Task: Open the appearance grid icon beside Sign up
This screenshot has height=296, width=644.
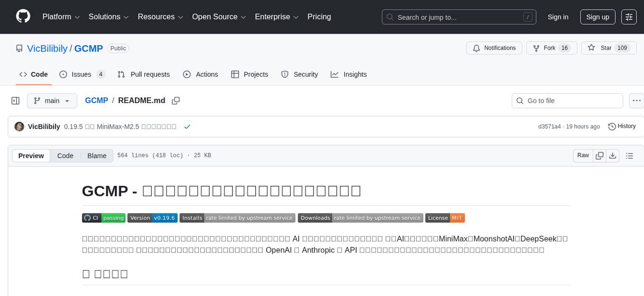Action: click(628, 17)
